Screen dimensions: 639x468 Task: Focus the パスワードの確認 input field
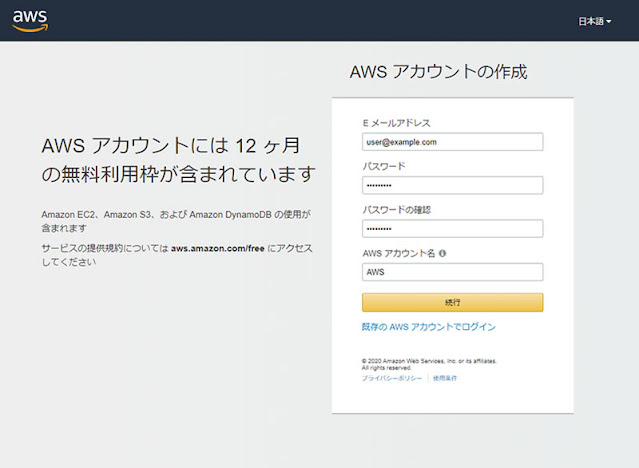452,229
